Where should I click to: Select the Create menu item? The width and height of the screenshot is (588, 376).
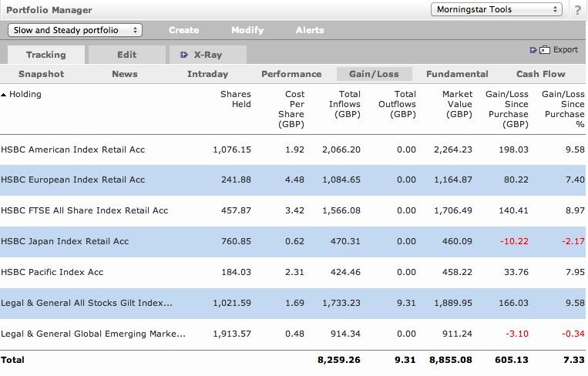click(x=183, y=30)
